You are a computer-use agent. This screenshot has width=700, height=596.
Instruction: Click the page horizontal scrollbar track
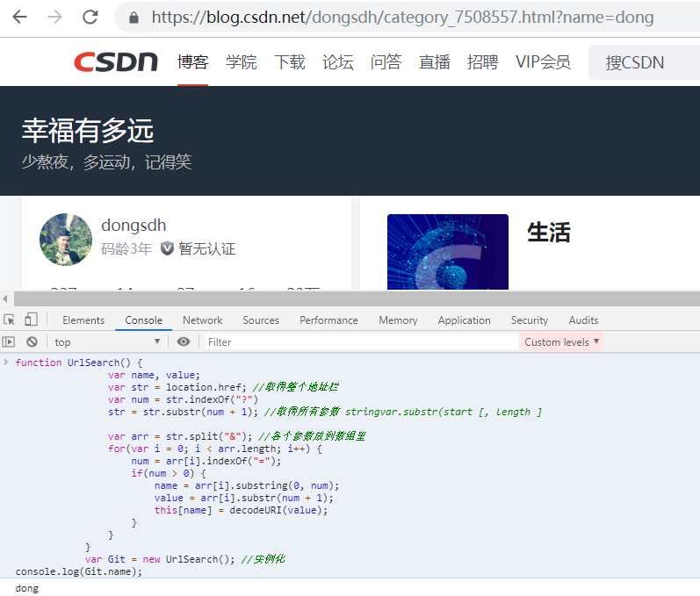357,298
